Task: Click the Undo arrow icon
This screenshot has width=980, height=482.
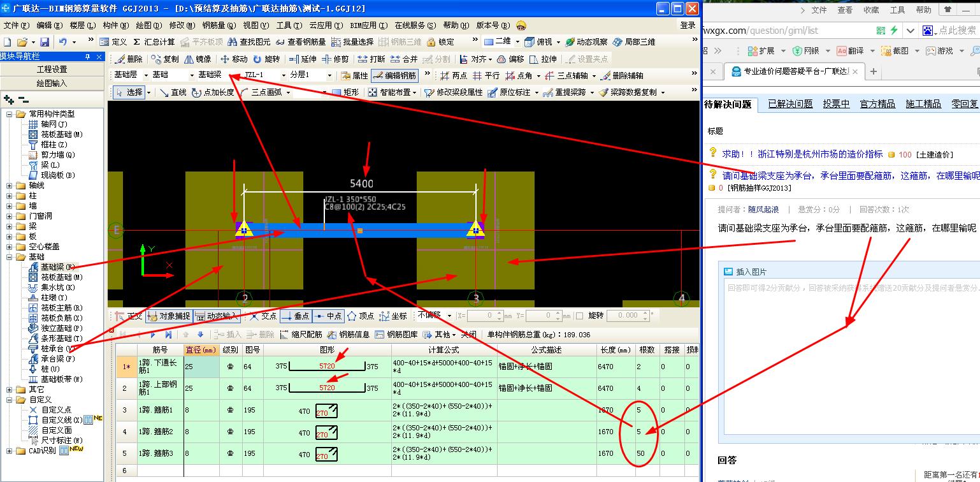Action: click(63, 41)
